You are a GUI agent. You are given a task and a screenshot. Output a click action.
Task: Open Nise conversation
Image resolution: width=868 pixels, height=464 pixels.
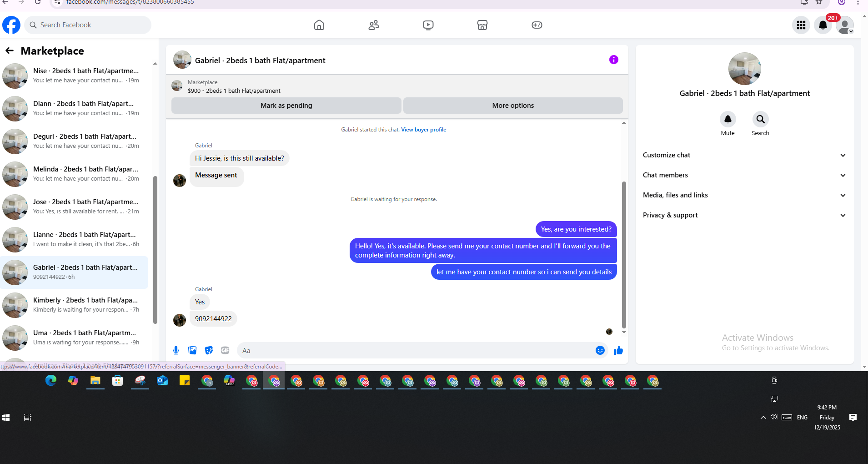tap(75, 76)
